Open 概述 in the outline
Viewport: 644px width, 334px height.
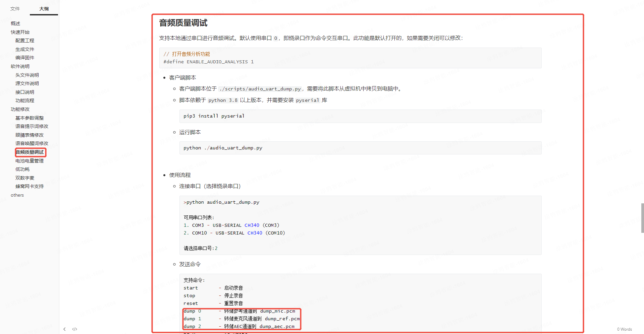[15, 23]
